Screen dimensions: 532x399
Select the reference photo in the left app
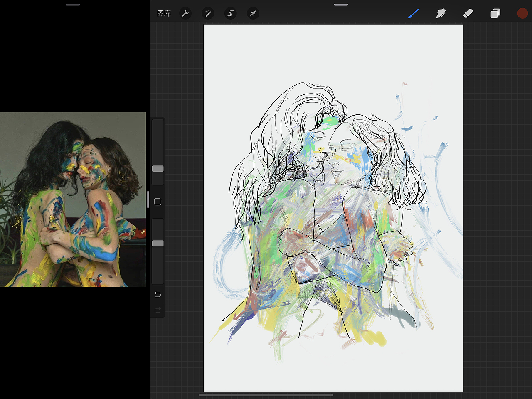click(x=73, y=199)
